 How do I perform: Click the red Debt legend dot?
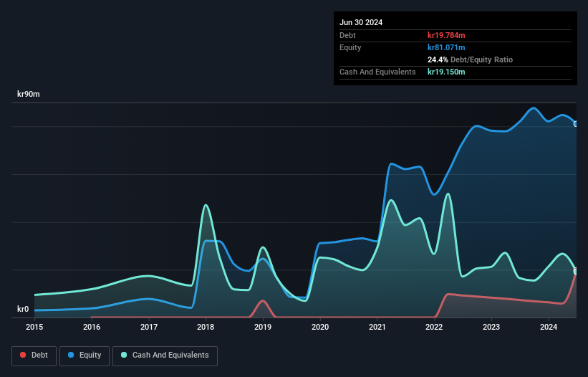[x=23, y=355]
